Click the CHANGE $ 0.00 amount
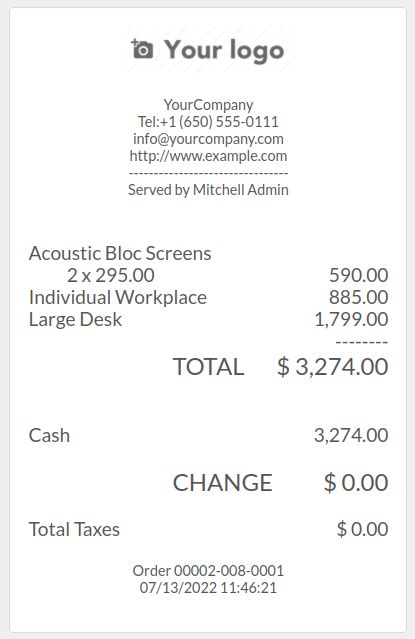Screen dimensions: 415x639 356,483
